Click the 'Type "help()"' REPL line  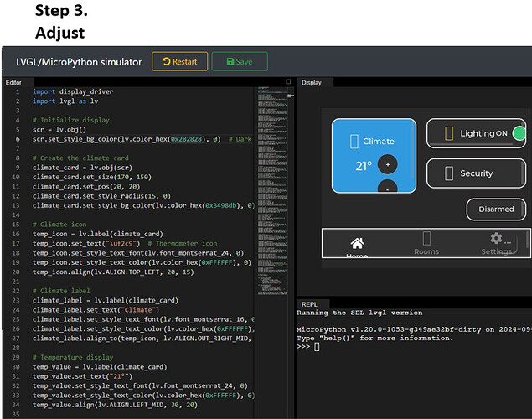pos(374,338)
